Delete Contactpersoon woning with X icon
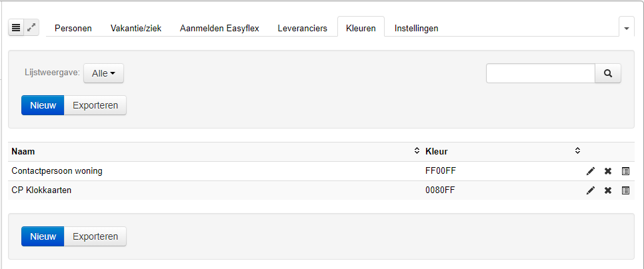Screen dimensions: 644x269 (608, 171)
